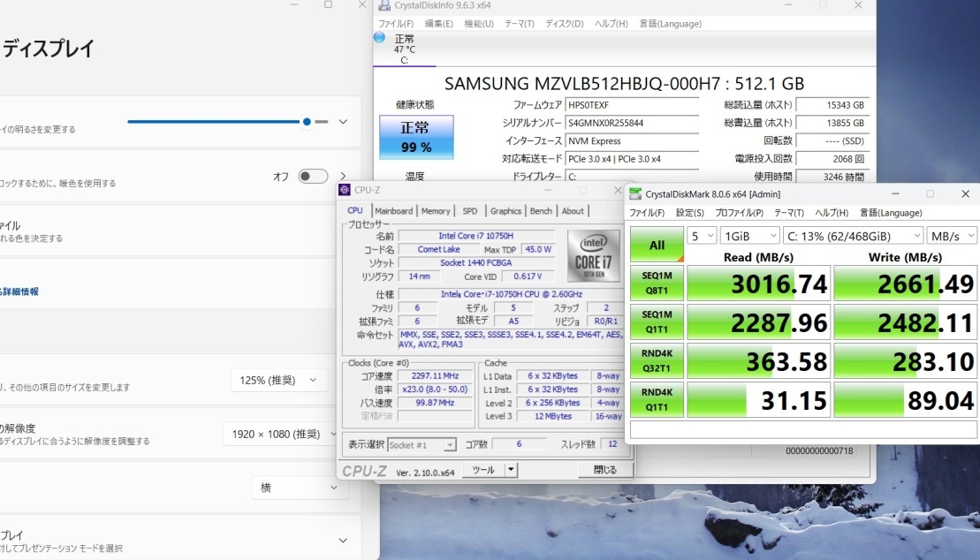Open the MB/s unit dropdown
Screen dimensions: 980x560
click(952, 236)
